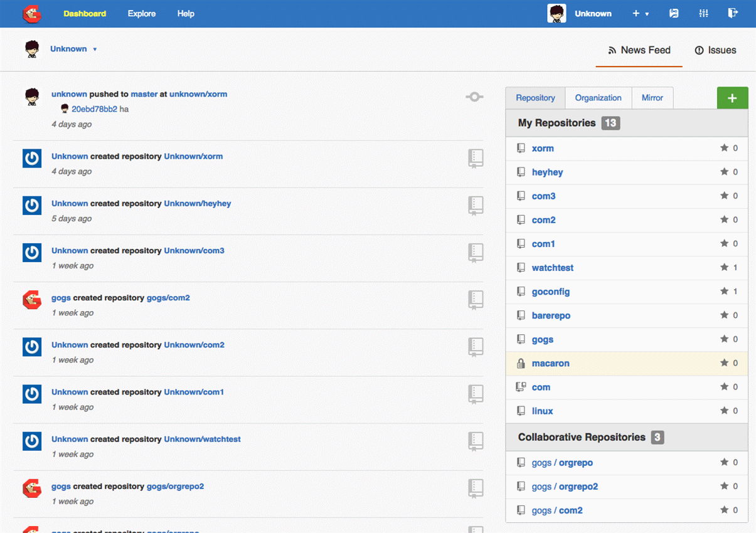Click the forked repository icon beside com
This screenshot has height=533, width=756.
click(521, 386)
